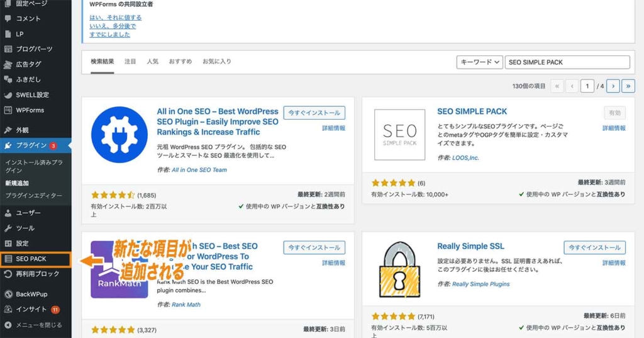Click the 130個の項目 count text
The height and width of the screenshot is (338, 644).
coord(529,86)
